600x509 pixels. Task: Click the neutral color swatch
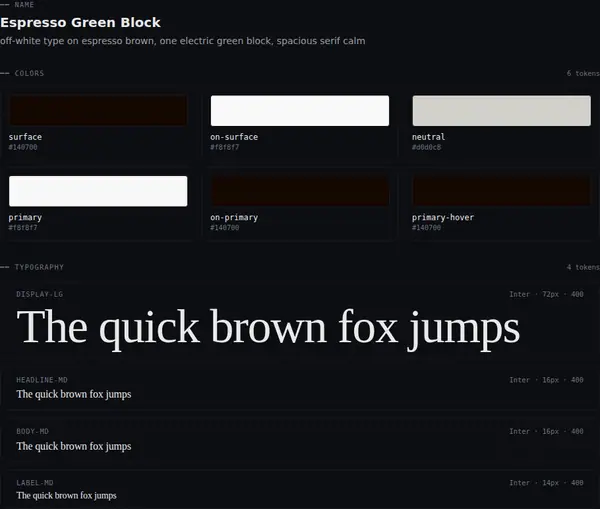[501, 111]
